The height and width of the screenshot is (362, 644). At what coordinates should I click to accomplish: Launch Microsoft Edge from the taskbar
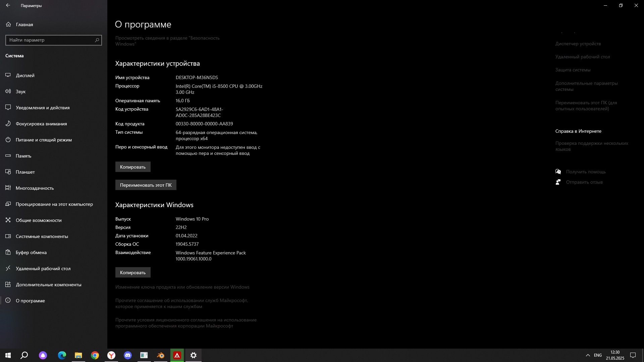click(62, 355)
